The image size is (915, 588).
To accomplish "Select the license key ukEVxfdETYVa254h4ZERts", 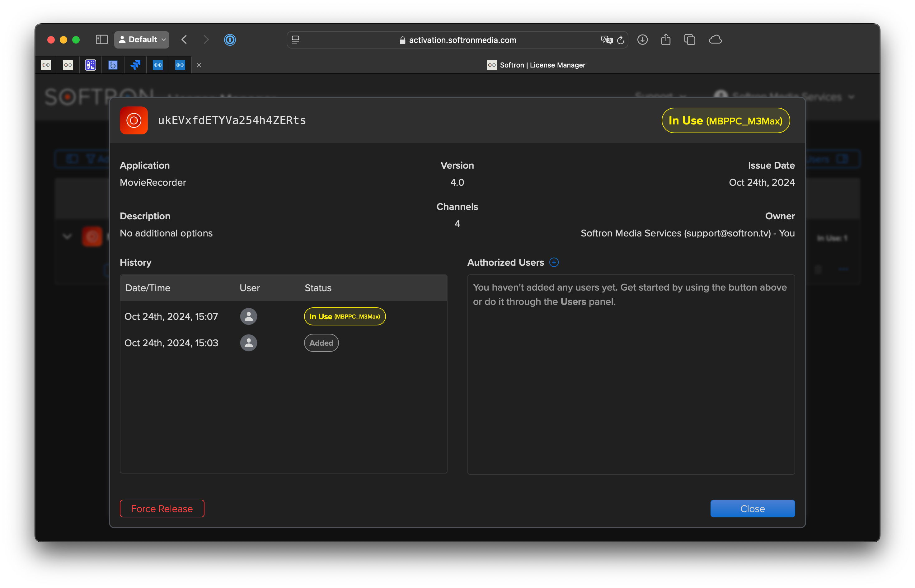I will 232,120.
